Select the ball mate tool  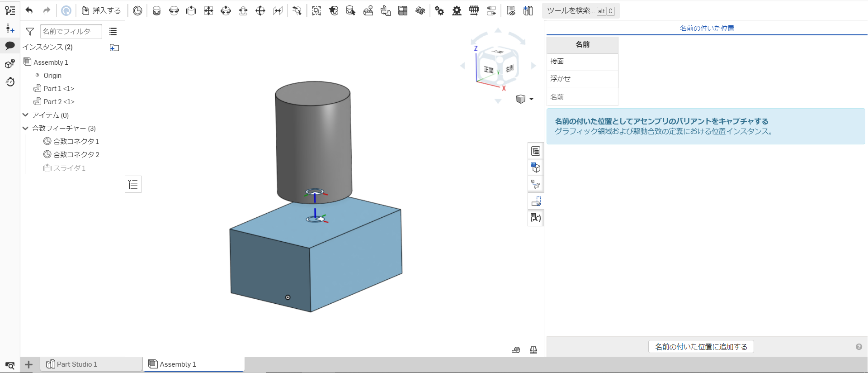click(x=260, y=11)
